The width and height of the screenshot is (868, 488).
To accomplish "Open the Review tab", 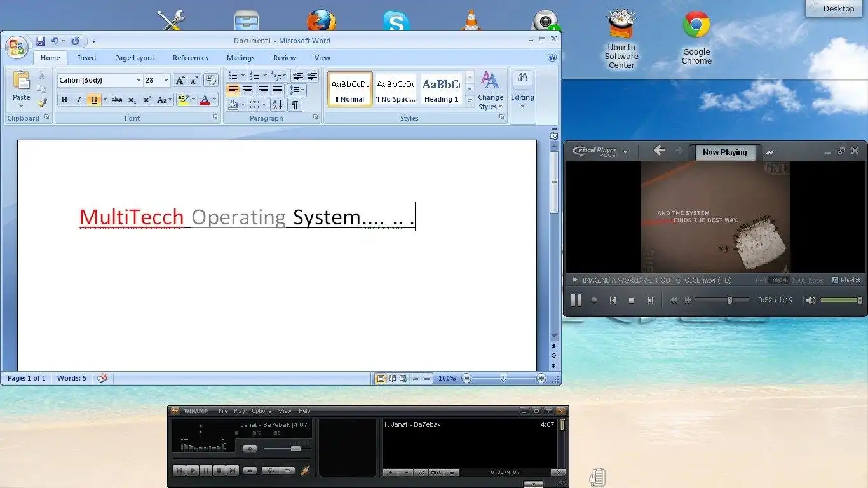I will pyautogui.click(x=285, y=58).
